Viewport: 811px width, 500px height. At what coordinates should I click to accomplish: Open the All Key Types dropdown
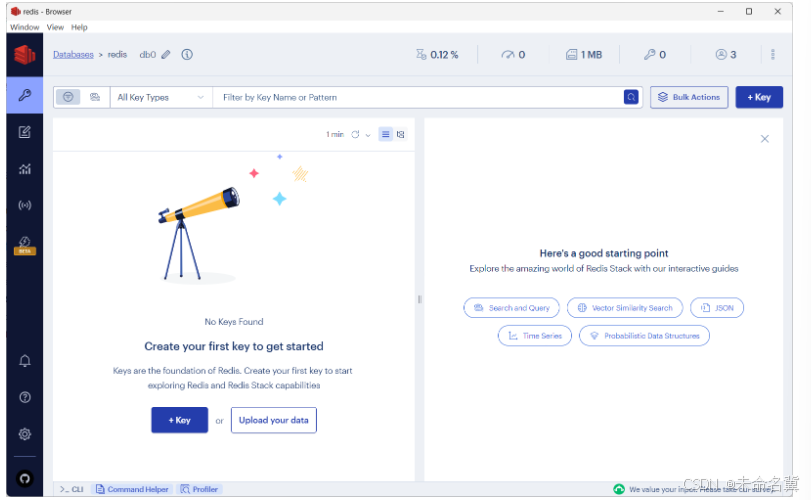click(161, 97)
